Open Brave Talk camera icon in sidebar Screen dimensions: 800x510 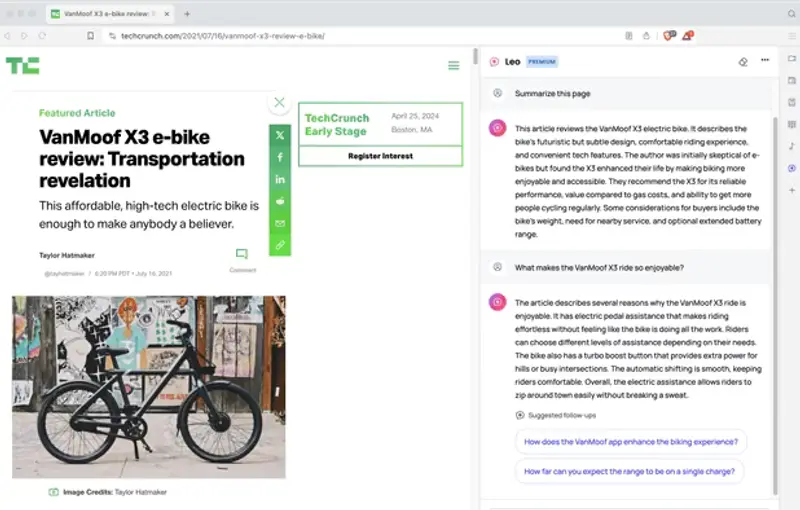(791, 58)
